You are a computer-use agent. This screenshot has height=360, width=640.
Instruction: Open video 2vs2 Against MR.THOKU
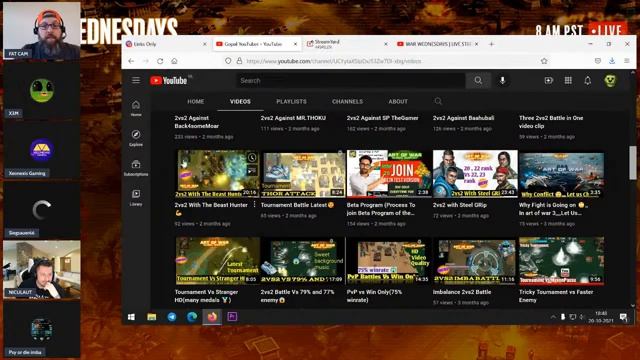point(293,118)
